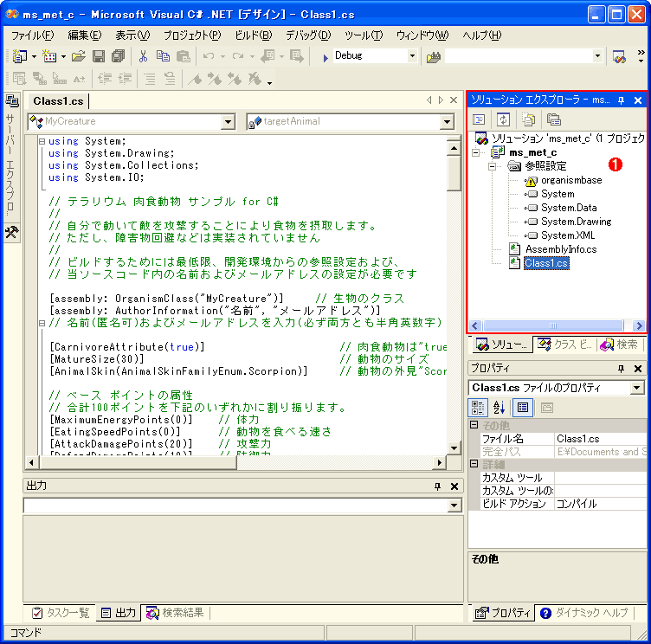Click the ビルド アクション property value field
Image resolution: width=651 pixels, height=644 pixels.
pyautogui.click(x=600, y=504)
